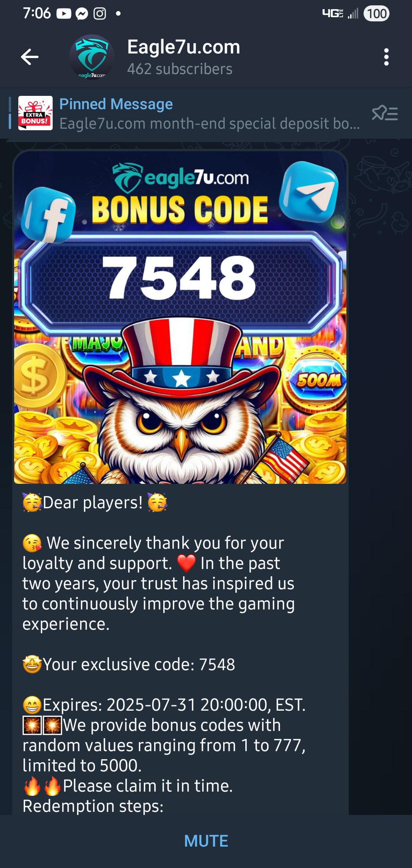Open the Pinned Message bar
Screen dimensions: 412x868
pos(206,113)
